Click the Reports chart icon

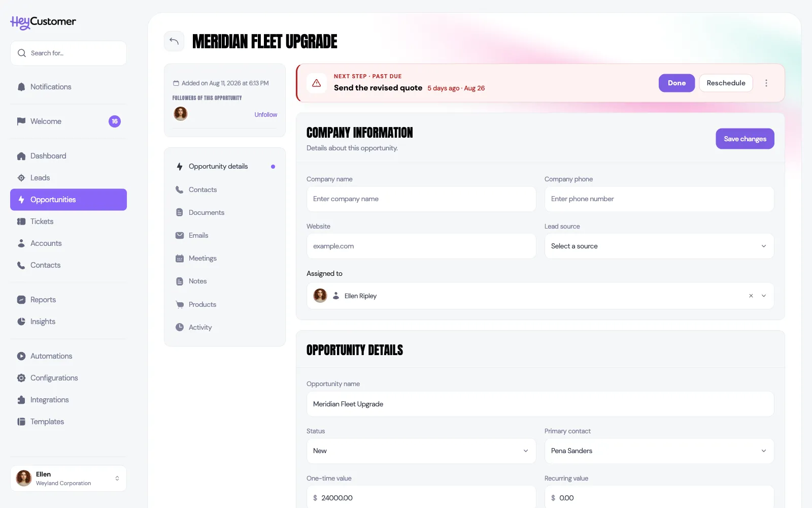[x=21, y=300]
